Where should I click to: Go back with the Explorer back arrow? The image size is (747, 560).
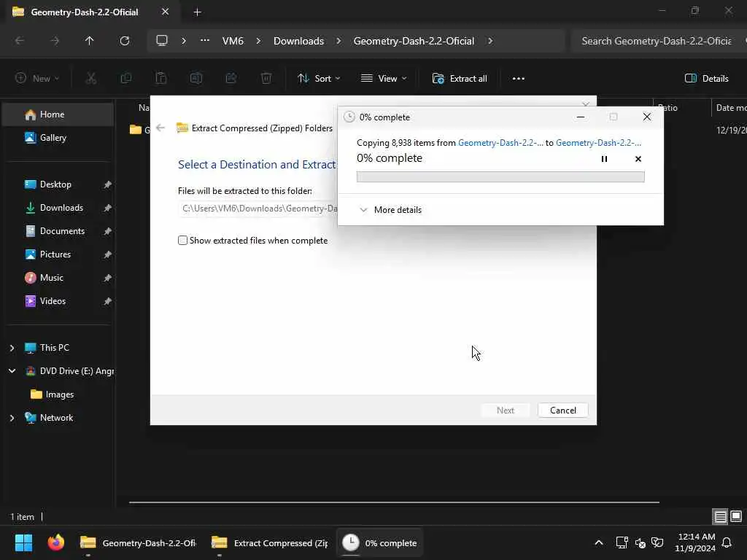click(20, 41)
